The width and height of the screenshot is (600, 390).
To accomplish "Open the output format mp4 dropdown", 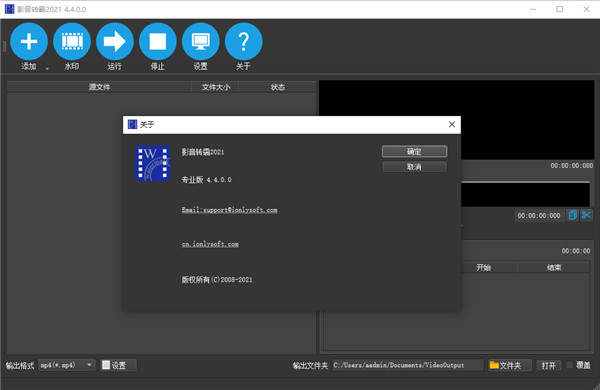I will pos(67,365).
